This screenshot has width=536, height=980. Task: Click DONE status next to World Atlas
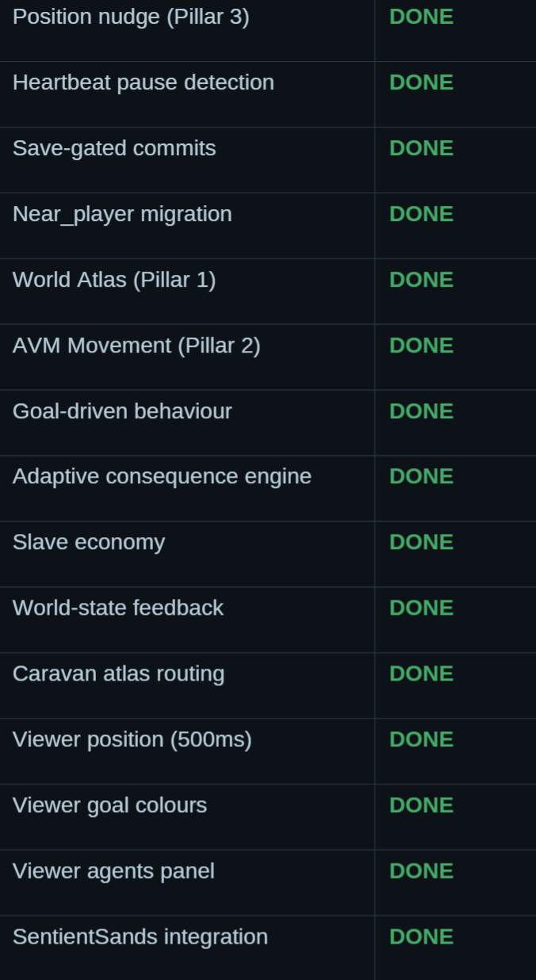[421, 280]
